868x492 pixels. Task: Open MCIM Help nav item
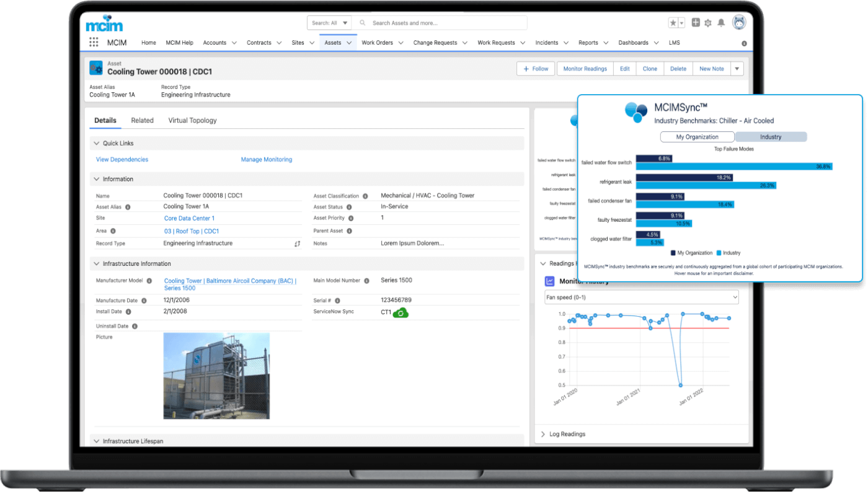click(180, 43)
